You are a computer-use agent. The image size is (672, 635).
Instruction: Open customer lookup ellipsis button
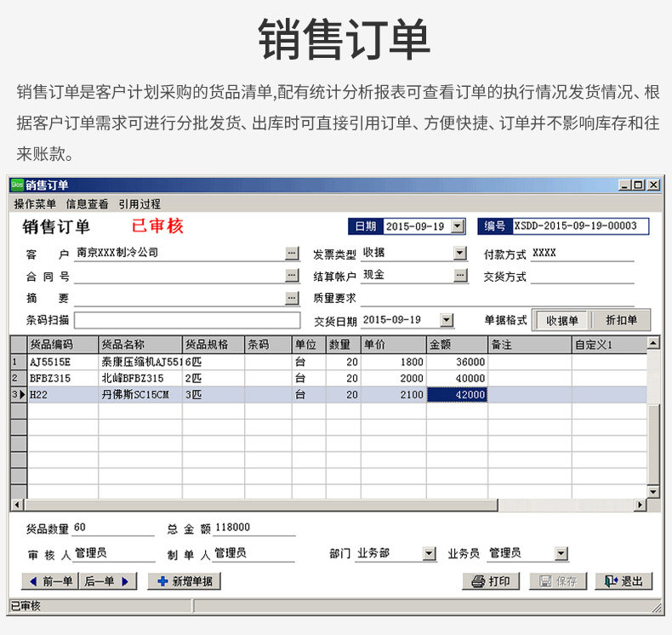coord(292,254)
